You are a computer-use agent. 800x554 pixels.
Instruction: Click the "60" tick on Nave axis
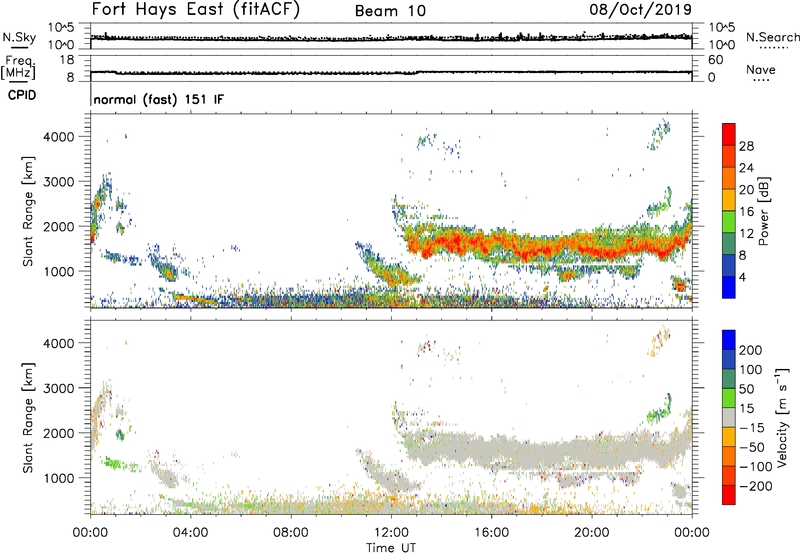(x=715, y=60)
